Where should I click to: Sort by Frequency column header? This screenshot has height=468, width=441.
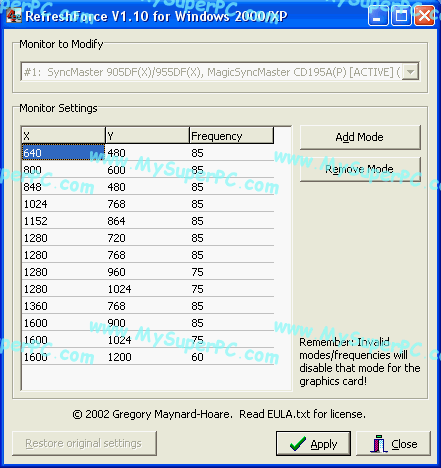pyautogui.click(x=232, y=135)
